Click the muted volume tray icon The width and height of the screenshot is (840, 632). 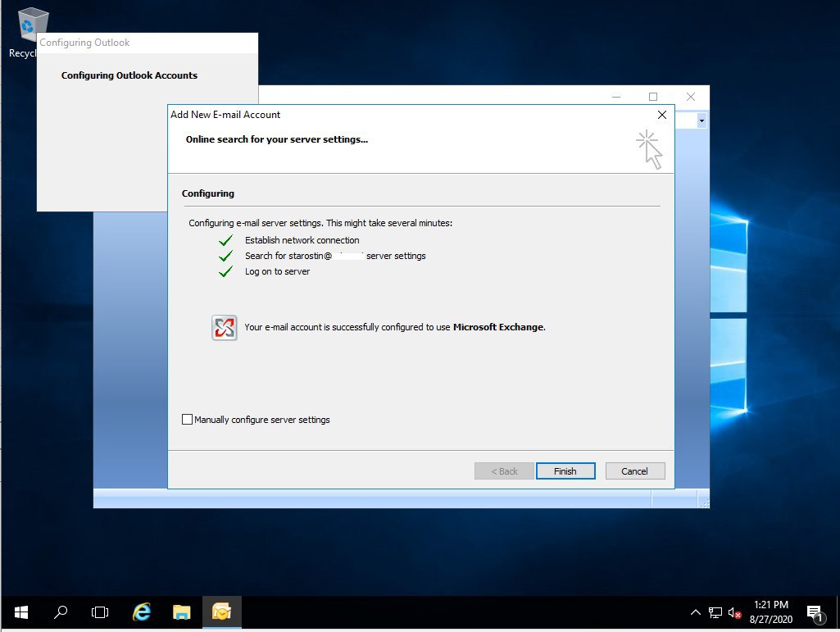[x=734, y=612]
